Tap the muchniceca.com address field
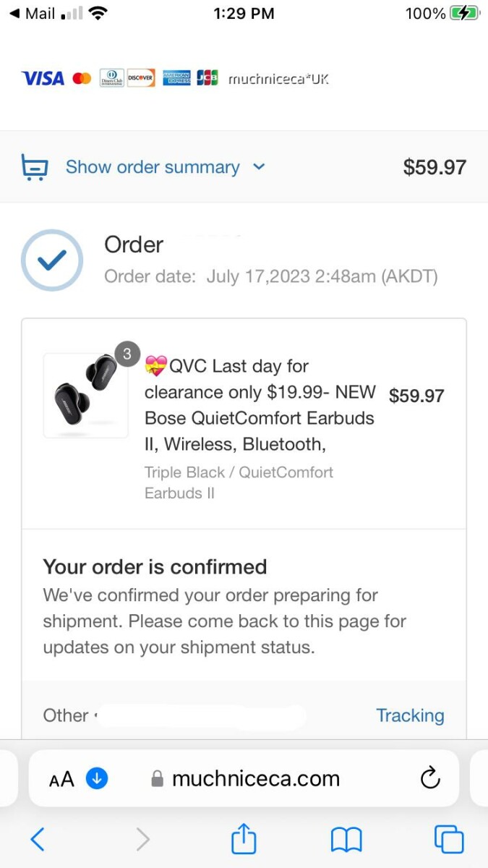 [255, 778]
